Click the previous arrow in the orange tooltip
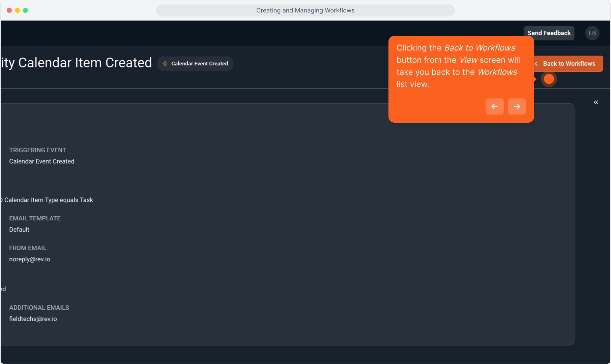 click(x=494, y=107)
